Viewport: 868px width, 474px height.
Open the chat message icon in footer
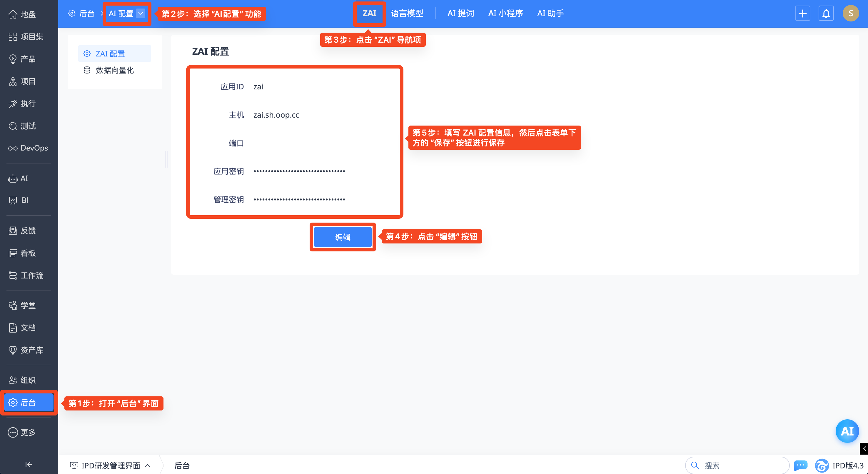pyautogui.click(x=800, y=465)
